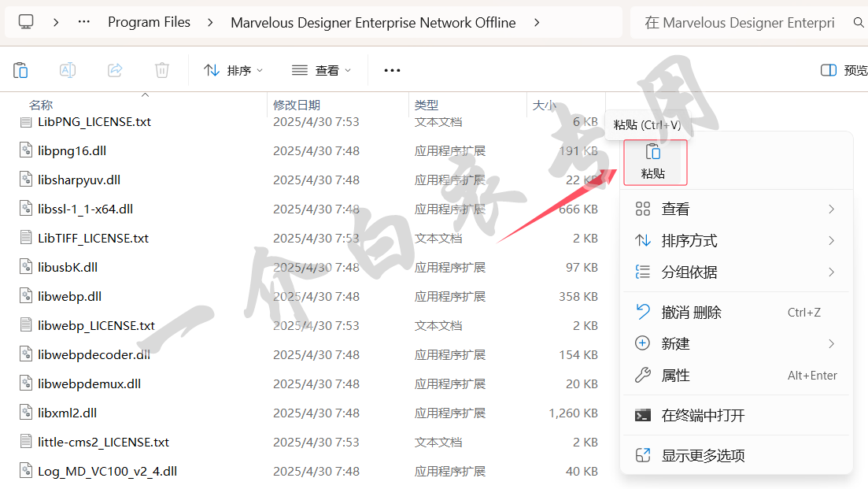Click the 40 KB size cell

582,471
